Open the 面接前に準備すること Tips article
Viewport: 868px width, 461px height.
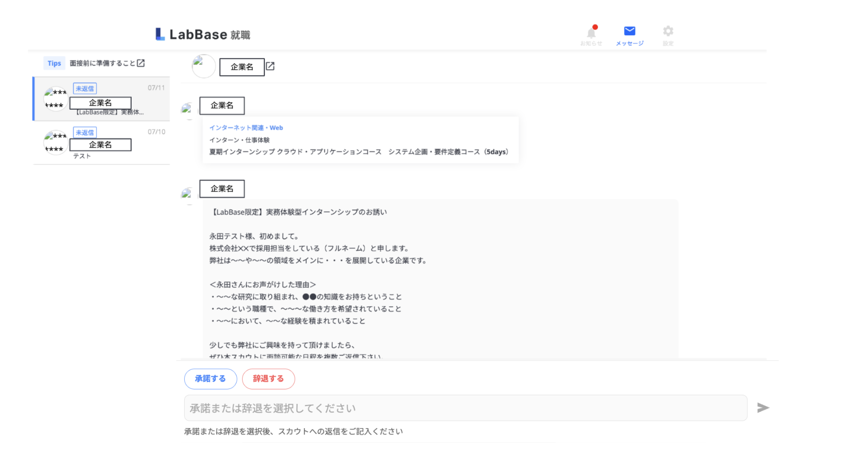[103, 63]
